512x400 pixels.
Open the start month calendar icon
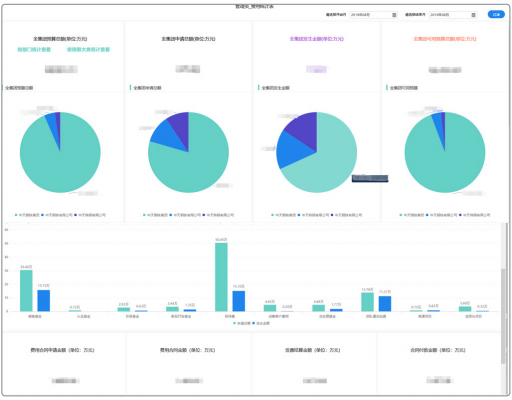click(394, 15)
